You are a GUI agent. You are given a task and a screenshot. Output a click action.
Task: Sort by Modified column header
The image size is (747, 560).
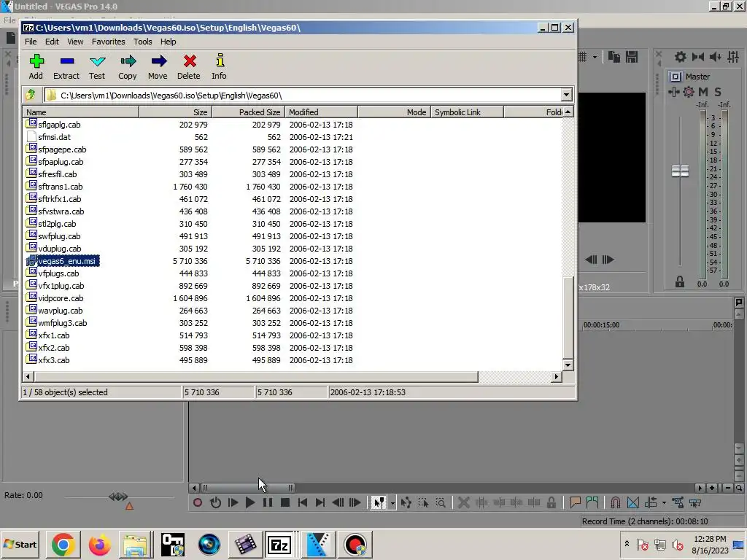coord(321,112)
